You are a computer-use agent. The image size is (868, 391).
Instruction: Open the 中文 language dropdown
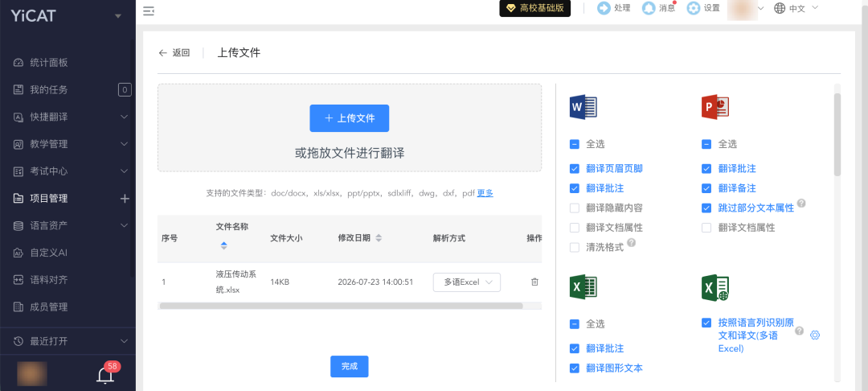click(x=796, y=8)
